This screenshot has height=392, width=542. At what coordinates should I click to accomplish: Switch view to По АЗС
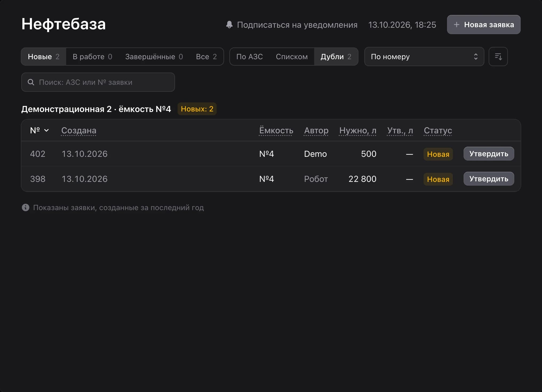(x=249, y=57)
